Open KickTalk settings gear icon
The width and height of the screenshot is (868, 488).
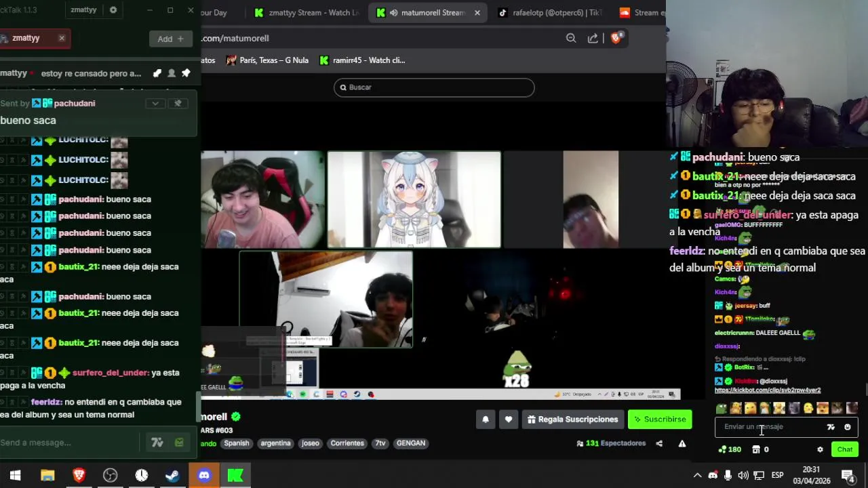[x=113, y=10]
